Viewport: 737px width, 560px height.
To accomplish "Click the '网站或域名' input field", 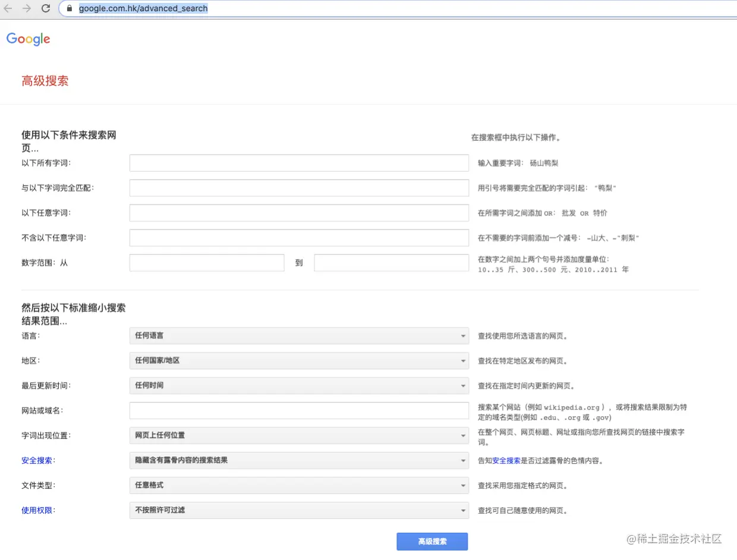I will [x=299, y=410].
